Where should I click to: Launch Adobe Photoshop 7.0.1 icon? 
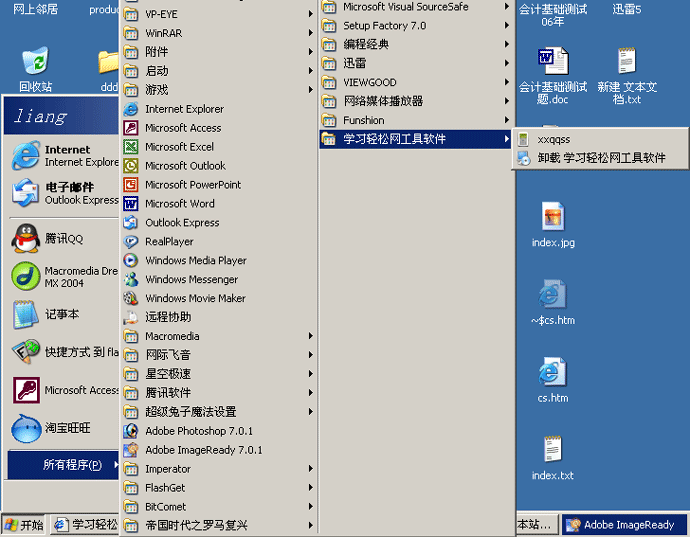tap(131, 431)
